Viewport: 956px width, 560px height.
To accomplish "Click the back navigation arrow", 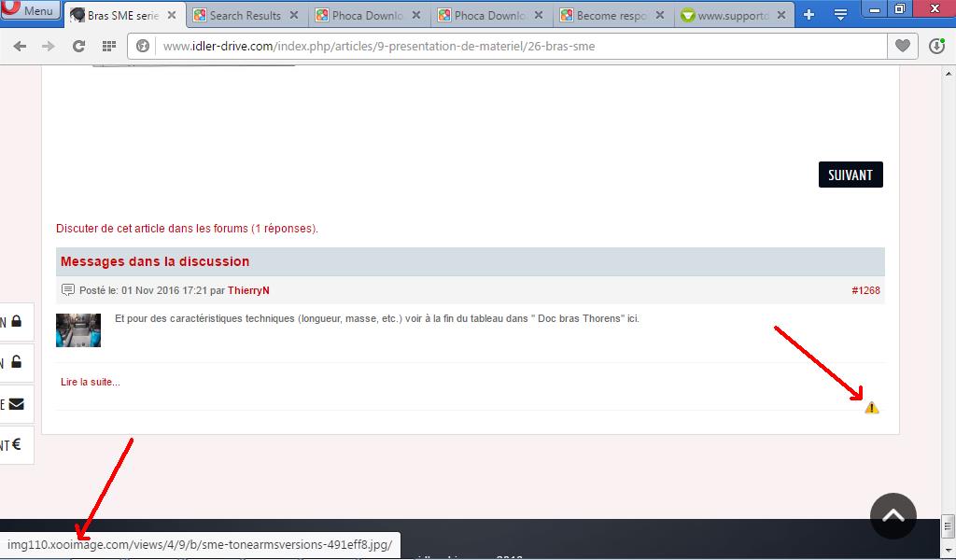I will click(x=20, y=46).
